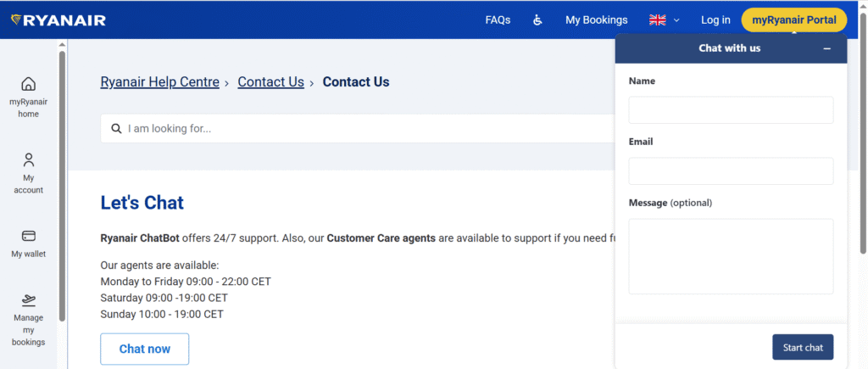The height and width of the screenshot is (369, 868).
Task: Click the Ryanair logo
Action: click(58, 20)
